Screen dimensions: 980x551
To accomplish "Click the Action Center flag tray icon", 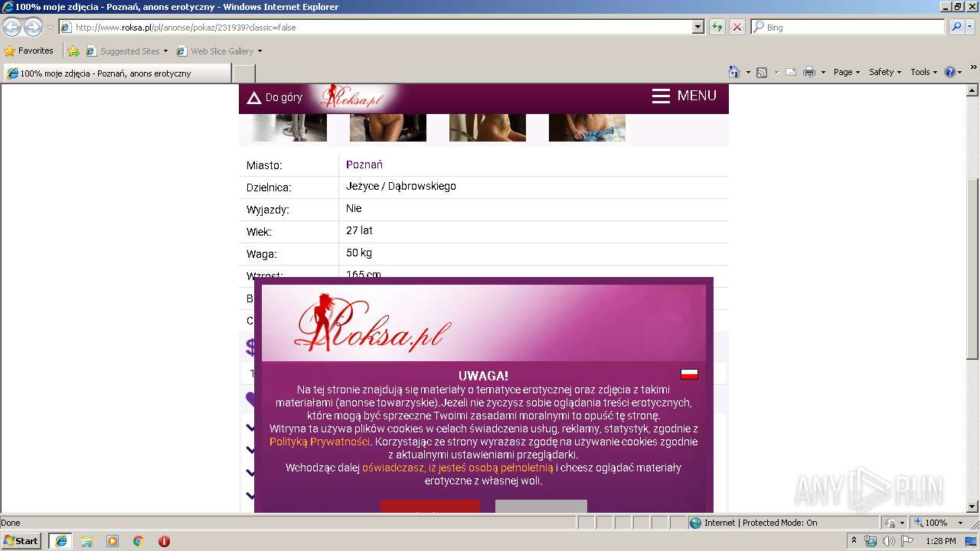I will pyautogui.click(x=906, y=541).
